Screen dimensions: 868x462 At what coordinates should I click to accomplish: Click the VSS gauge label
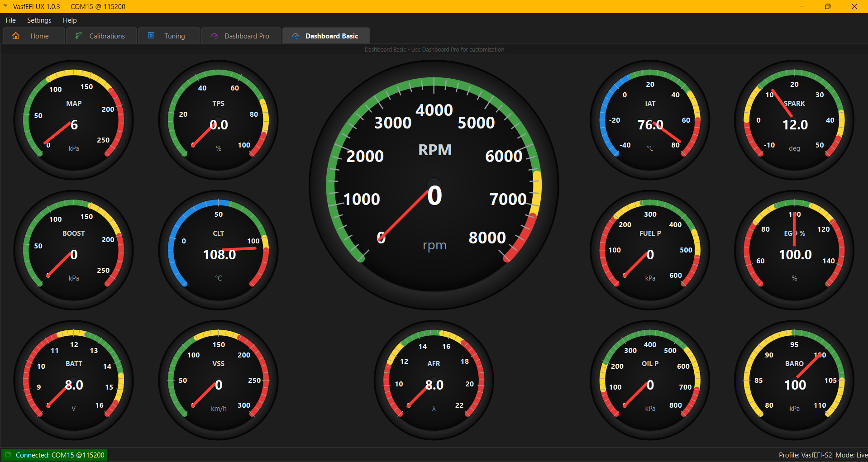tap(218, 363)
